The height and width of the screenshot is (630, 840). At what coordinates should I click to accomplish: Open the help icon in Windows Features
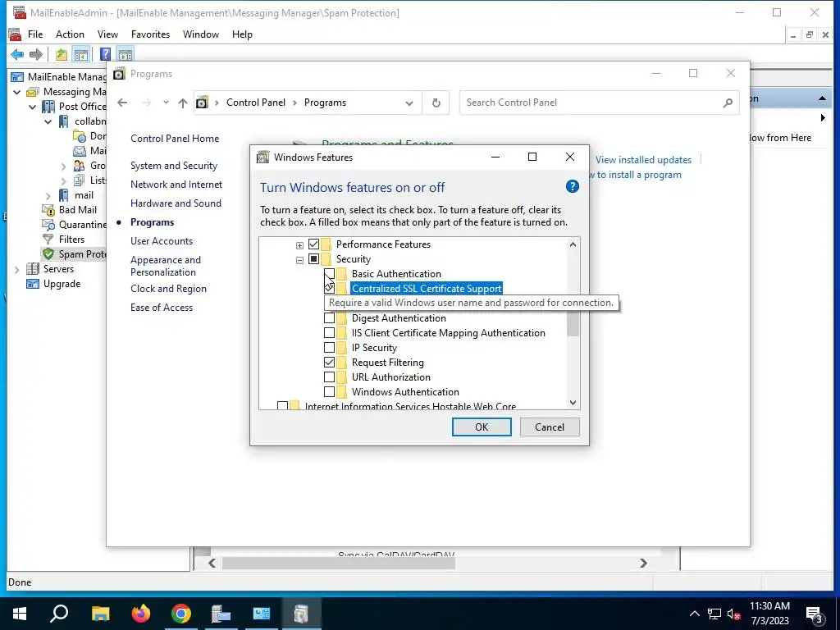[x=572, y=186]
